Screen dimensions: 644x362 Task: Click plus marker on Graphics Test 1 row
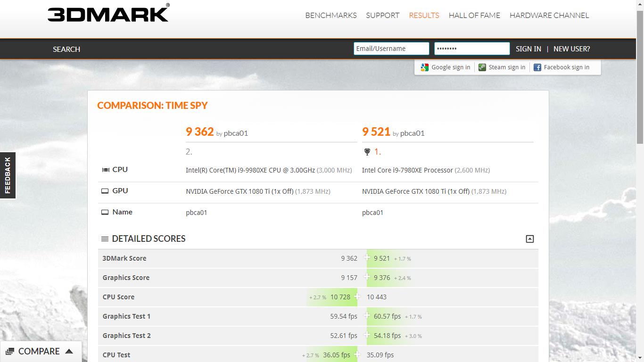click(367, 315)
